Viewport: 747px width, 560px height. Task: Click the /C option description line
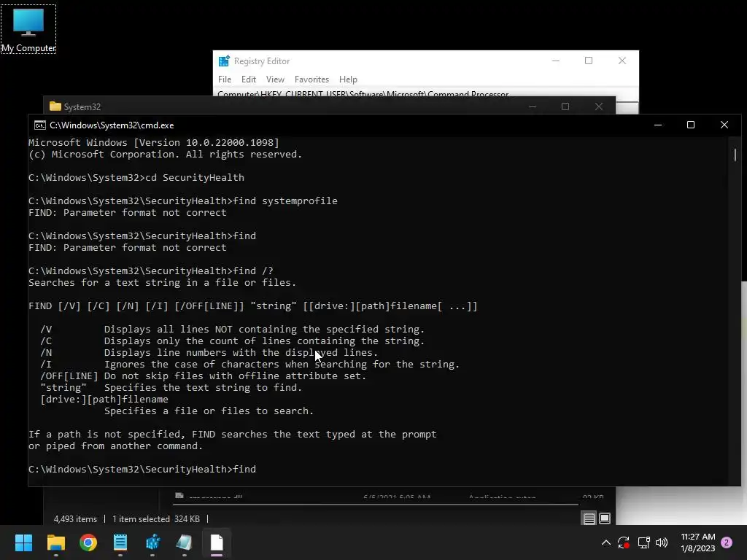tap(232, 341)
